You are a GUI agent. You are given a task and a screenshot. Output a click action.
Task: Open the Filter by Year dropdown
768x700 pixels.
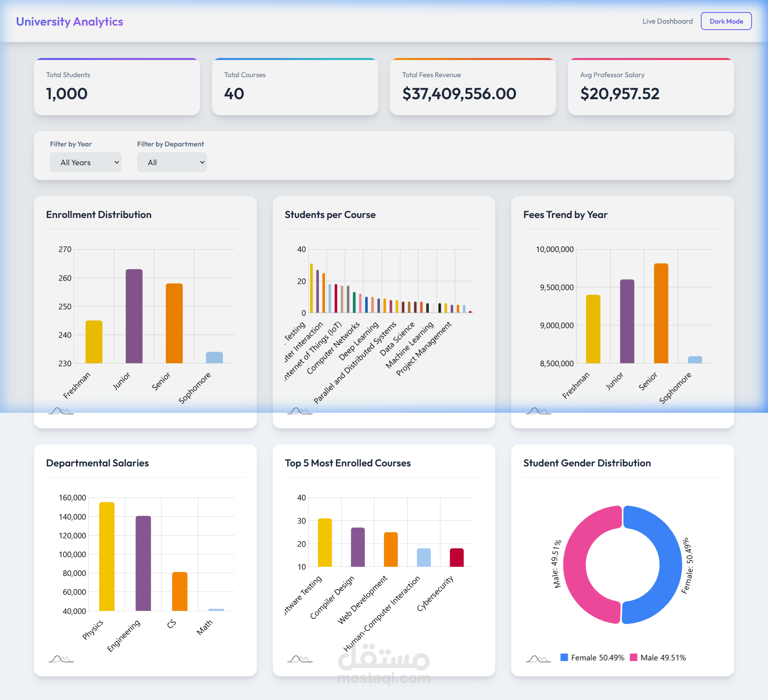tap(86, 162)
